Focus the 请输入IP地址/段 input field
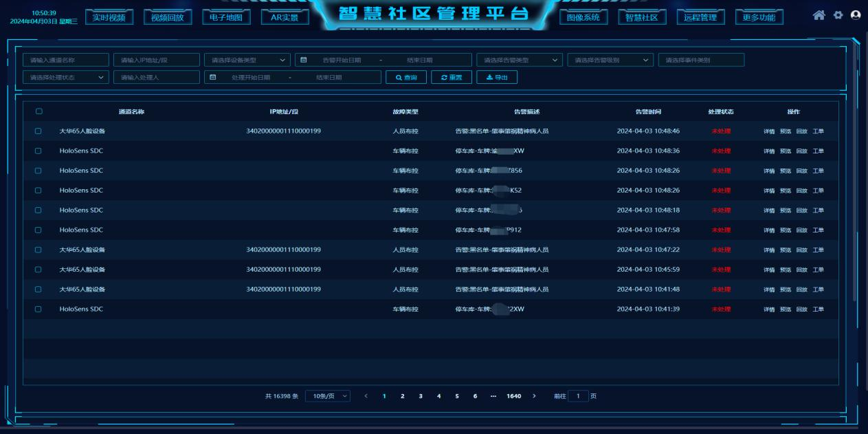868x434 pixels. (x=157, y=60)
